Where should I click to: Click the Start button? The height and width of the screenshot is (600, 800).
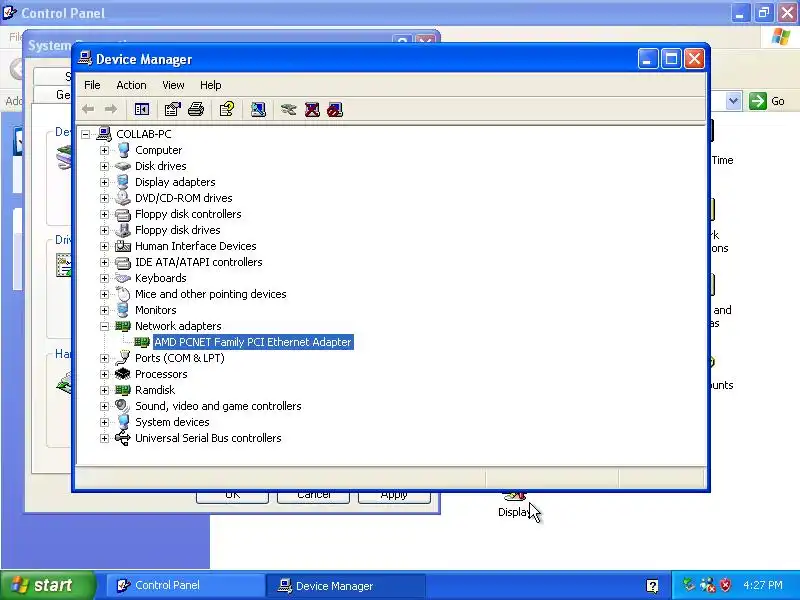pyautogui.click(x=48, y=585)
